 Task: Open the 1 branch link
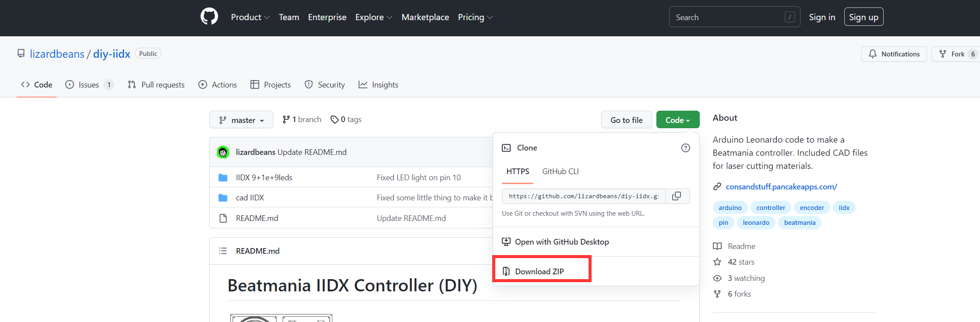pos(302,119)
